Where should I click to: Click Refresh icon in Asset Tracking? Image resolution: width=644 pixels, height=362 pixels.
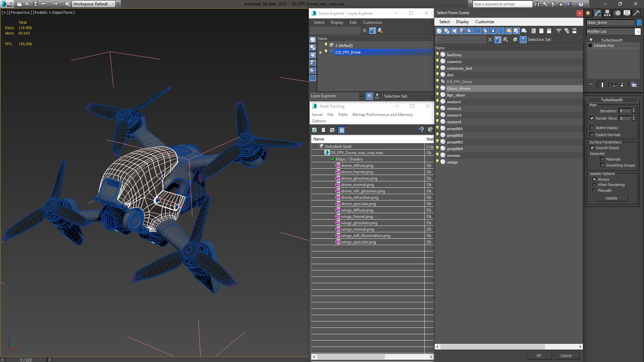(x=314, y=130)
